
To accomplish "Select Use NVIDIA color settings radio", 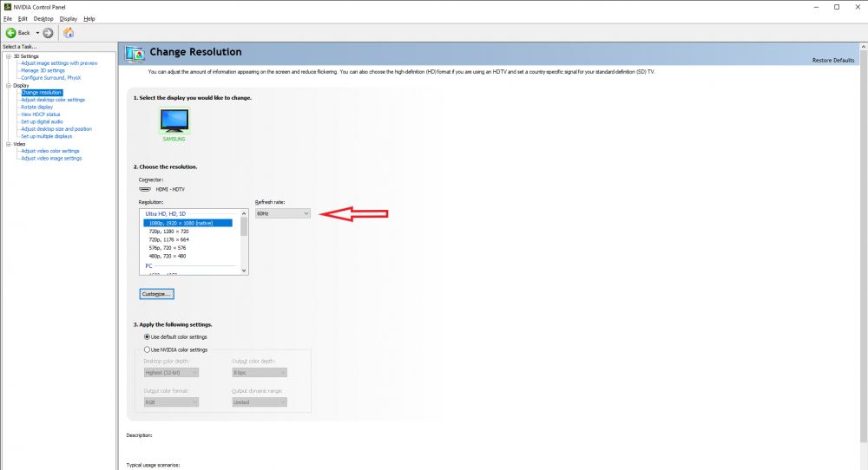I will 148,350.
